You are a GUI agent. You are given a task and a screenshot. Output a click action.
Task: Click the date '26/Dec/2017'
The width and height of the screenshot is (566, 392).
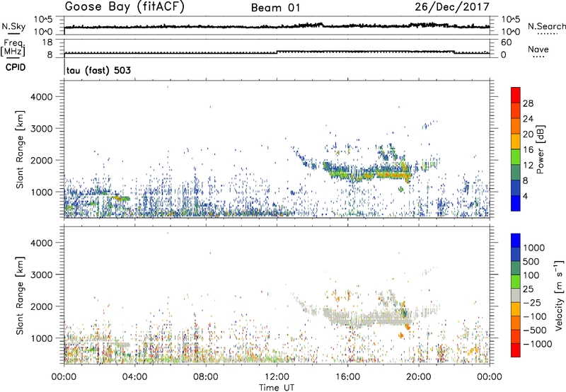[x=452, y=7]
